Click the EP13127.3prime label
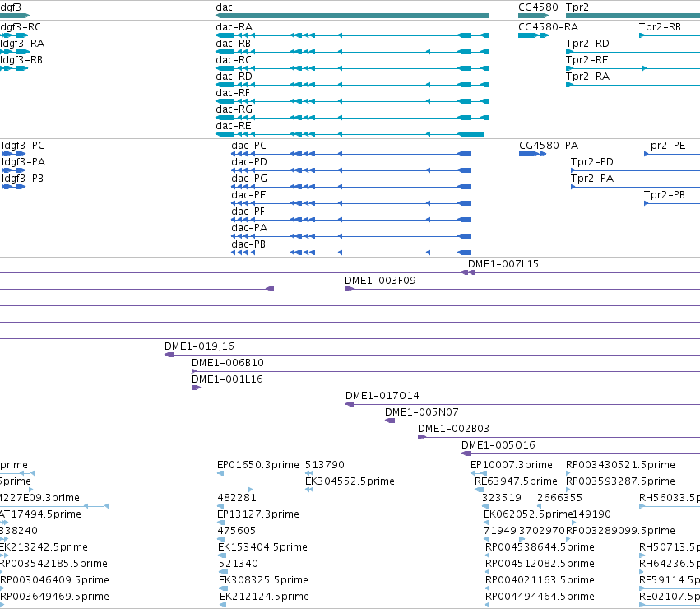Screen dimensions: 700x609 click(258, 514)
